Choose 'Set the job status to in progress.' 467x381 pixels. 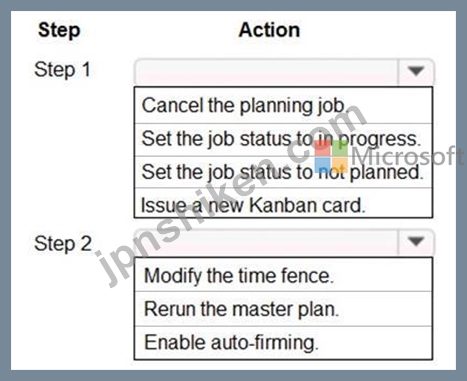[283, 139]
